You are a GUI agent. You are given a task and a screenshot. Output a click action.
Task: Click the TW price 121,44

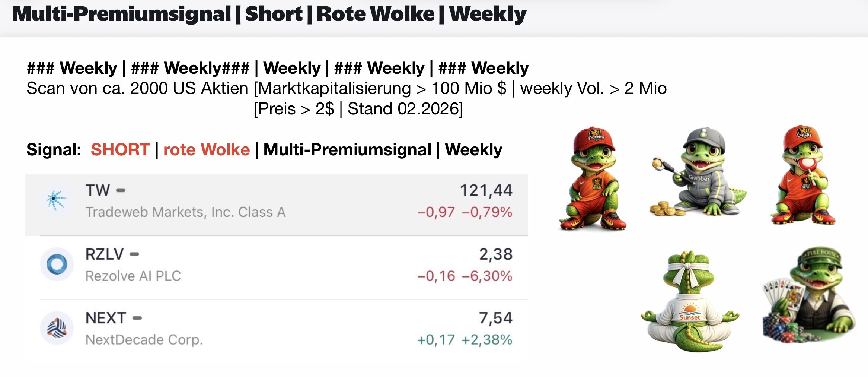click(x=486, y=190)
